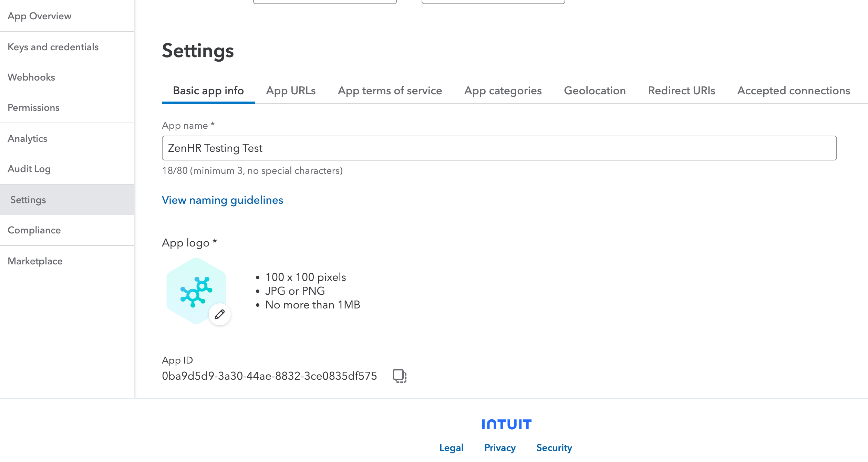Switch to Accepted connections tab
The width and height of the screenshot is (868, 462).
pos(794,91)
